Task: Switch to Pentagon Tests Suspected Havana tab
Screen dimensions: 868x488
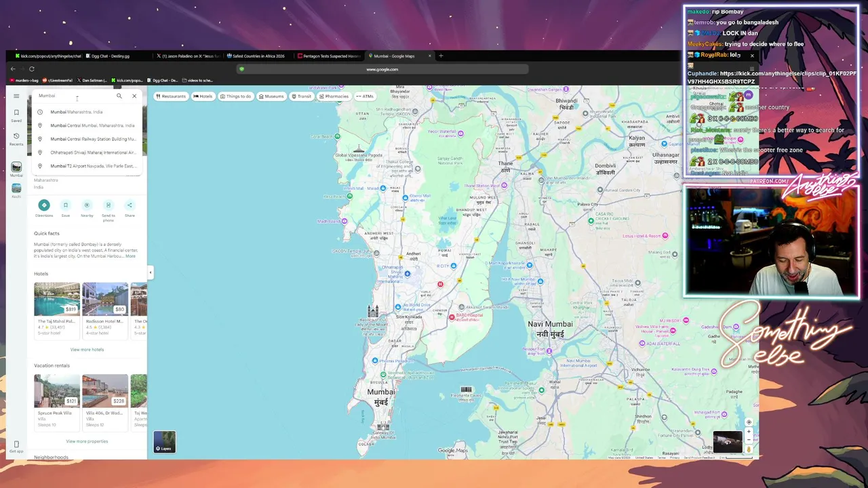Action: (x=330, y=56)
